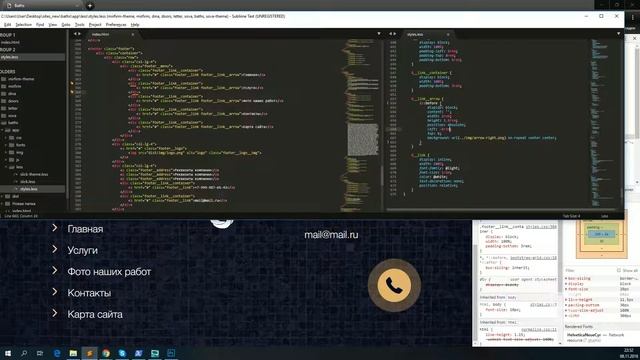Click the arrow icon beside Контакты
The image size is (640, 360).
(55, 292)
